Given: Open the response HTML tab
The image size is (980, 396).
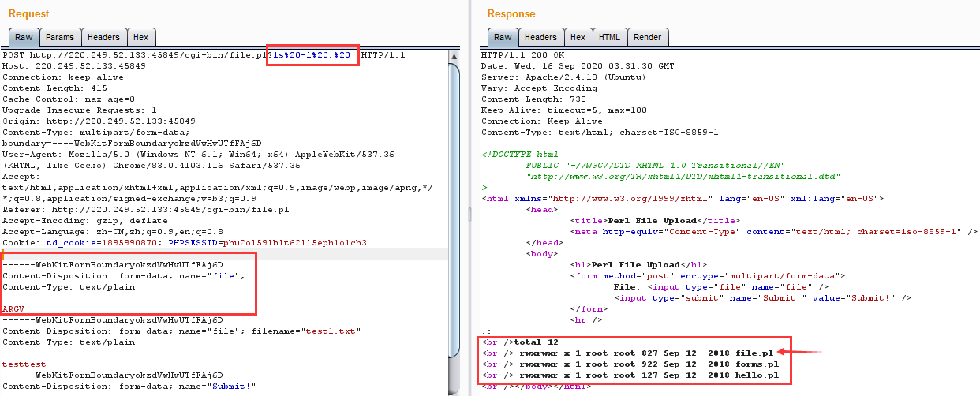Looking at the screenshot, I should point(609,37).
